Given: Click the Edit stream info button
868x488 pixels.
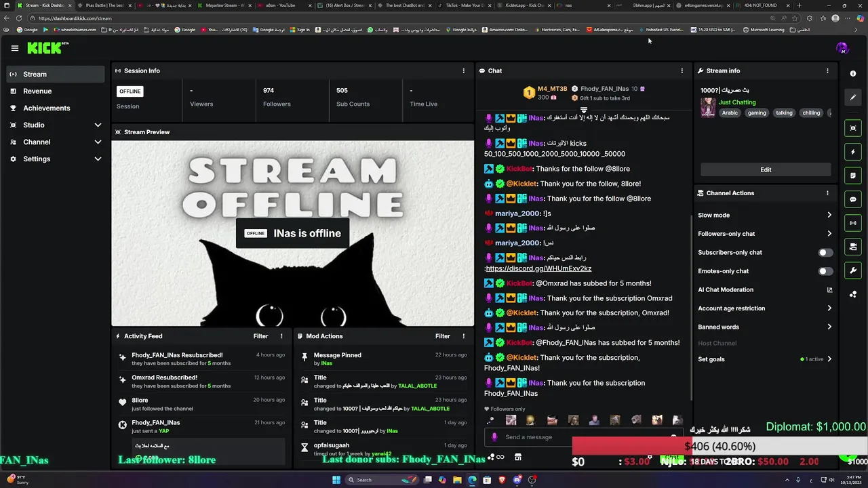Looking at the screenshot, I should [766, 169].
